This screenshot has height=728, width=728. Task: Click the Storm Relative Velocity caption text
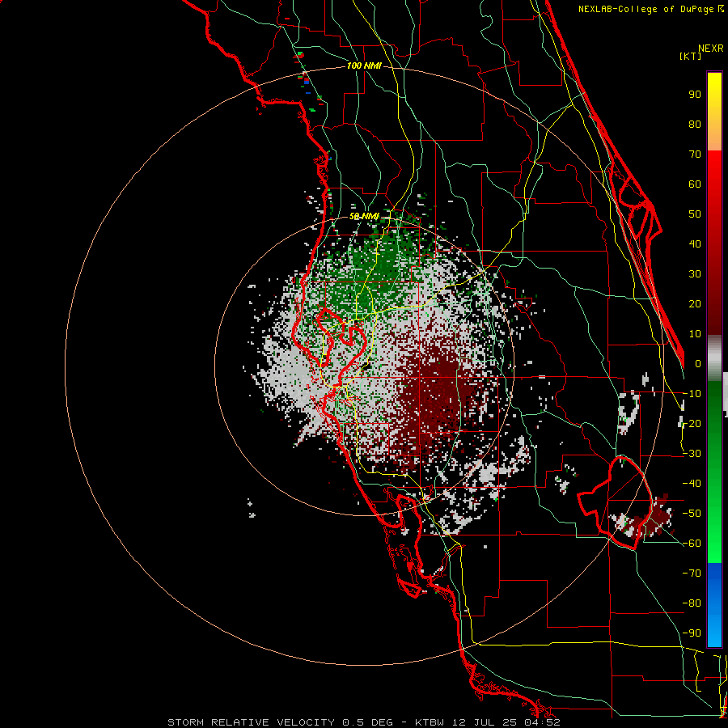pyautogui.click(x=363, y=722)
